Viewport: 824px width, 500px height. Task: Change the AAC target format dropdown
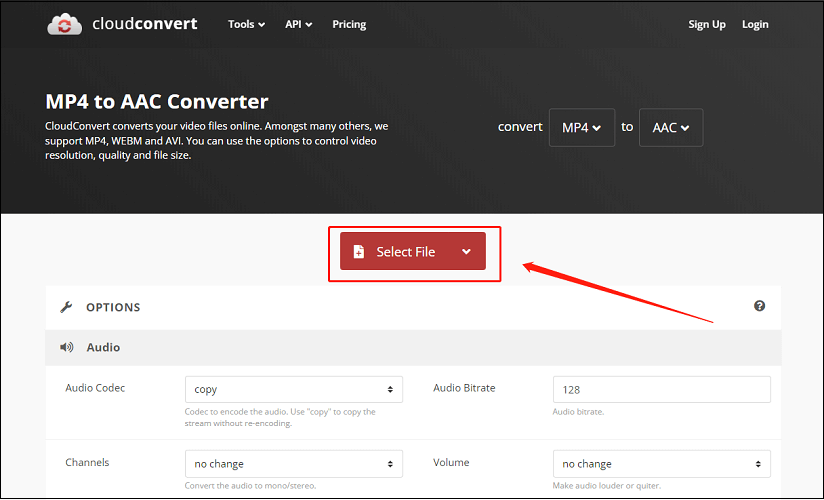[671, 127]
